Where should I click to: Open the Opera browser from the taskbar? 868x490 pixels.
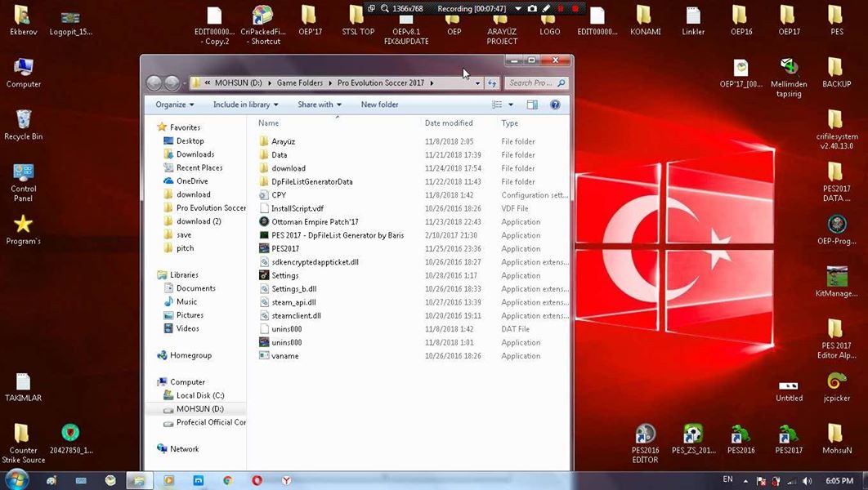(257, 480)
